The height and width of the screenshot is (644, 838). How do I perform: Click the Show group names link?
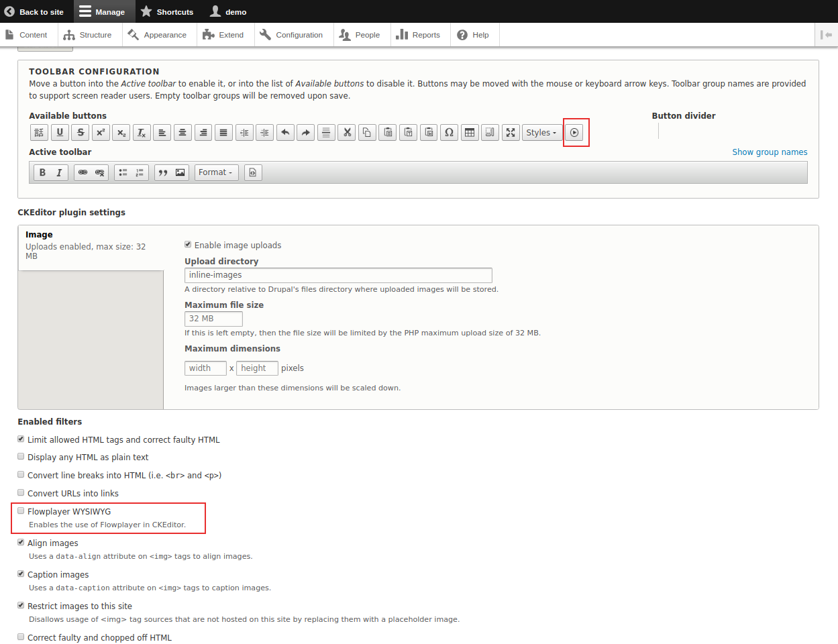pyautogui.click(x=770, y=152)
